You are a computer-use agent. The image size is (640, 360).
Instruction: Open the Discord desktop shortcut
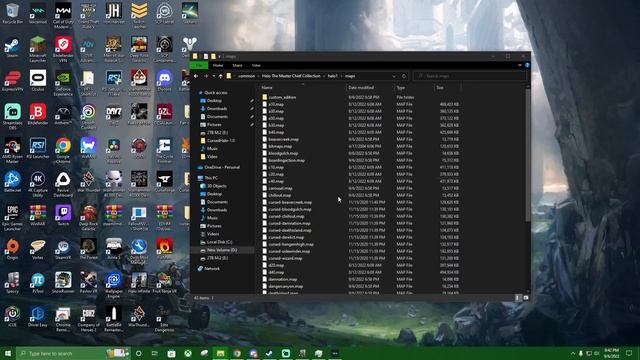coord(164,80)
